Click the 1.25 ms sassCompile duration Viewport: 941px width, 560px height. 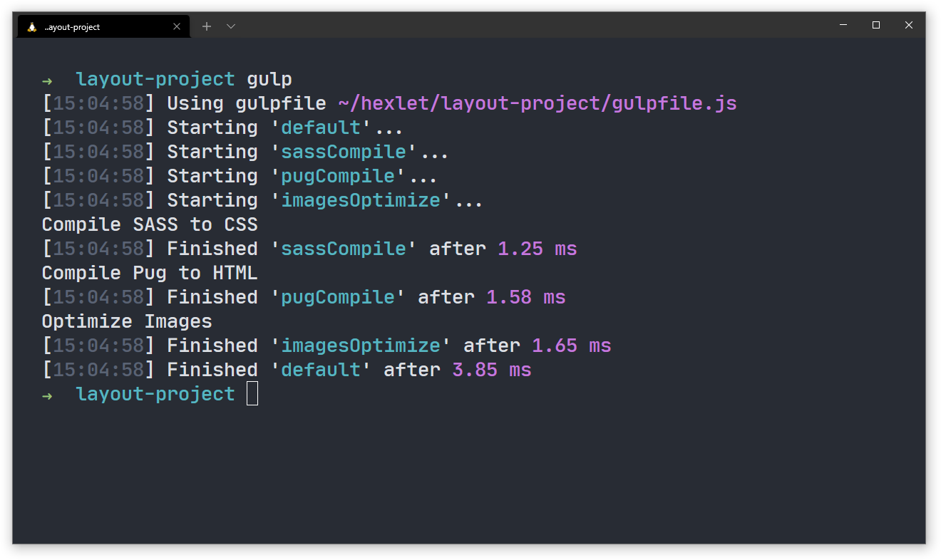pos(538,249)
